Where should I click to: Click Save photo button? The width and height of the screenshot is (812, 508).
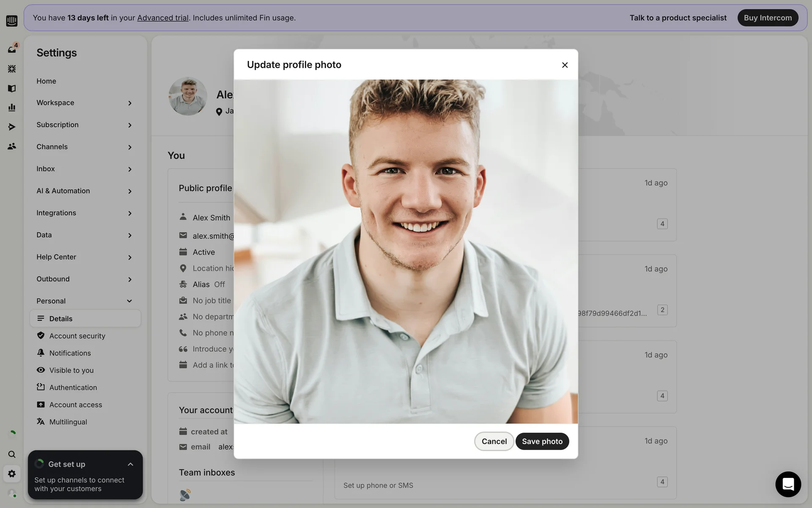542,441
